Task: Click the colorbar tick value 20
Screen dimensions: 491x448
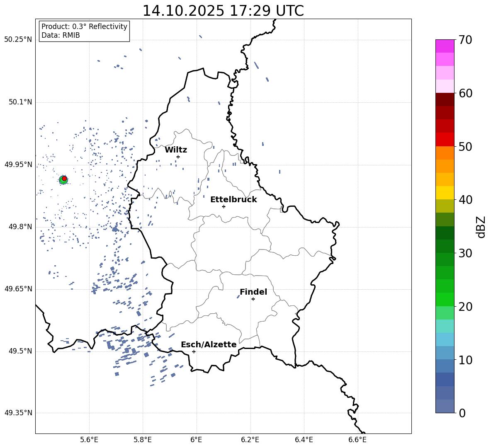Action: coord(465,307)
